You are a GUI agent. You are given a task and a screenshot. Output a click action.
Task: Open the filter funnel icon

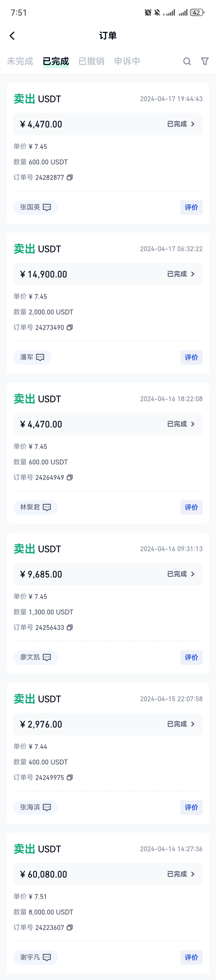pyautogui.click(x=205, y=61)
